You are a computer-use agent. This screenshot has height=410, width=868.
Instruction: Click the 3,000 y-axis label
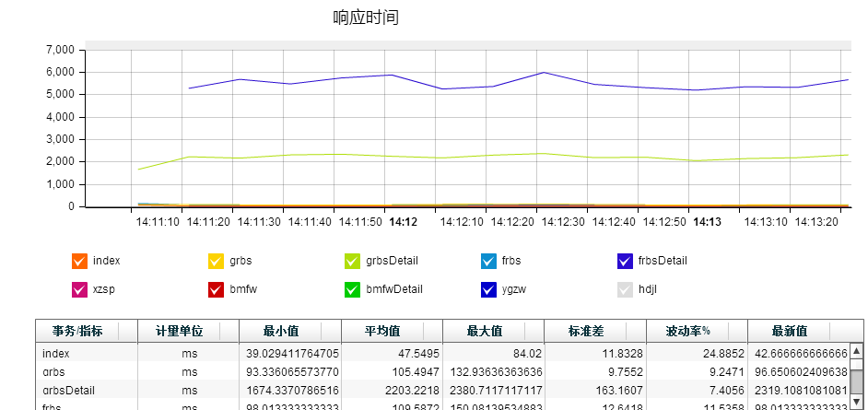[62, 140]
